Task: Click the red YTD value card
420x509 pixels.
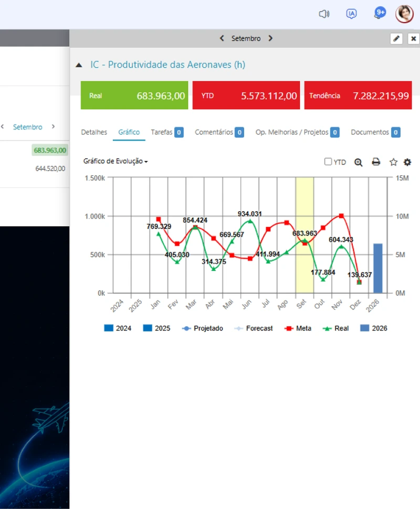Action: tap(246, 96)
